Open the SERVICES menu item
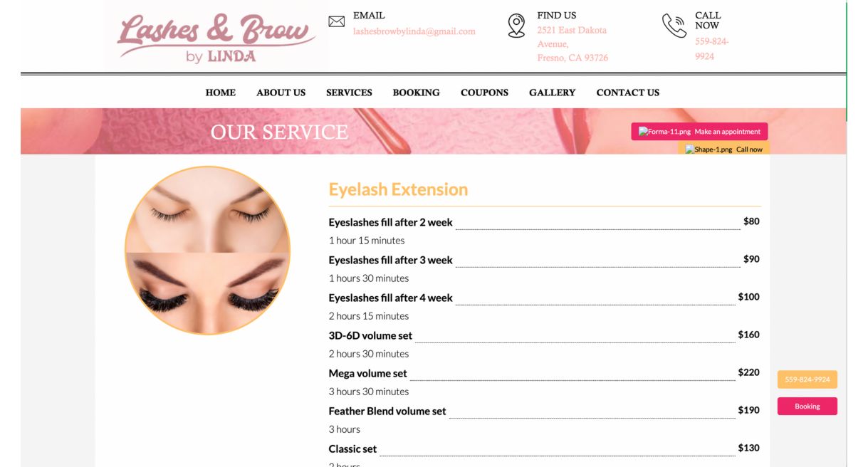Screen dimensions: 868x467 [349, 93]
